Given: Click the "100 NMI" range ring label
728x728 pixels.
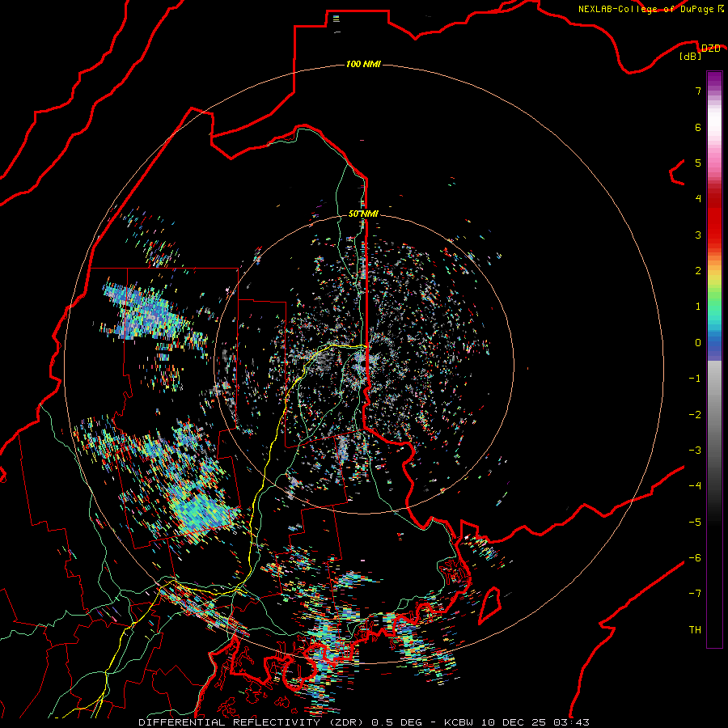Looking at the screenshot, I should pos(363,64).
